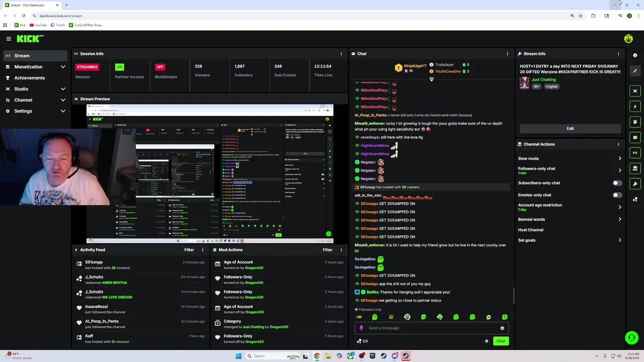Toggle the broadcast signal widget icon
The width and height of the screenshot is (644, 362).
[x=635, y=153]
